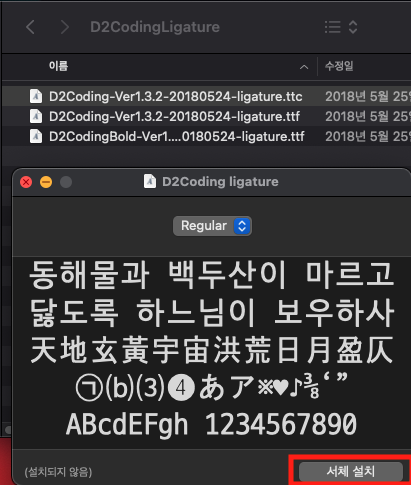Click the (설치되지 않음) status text

coord(58,472)
